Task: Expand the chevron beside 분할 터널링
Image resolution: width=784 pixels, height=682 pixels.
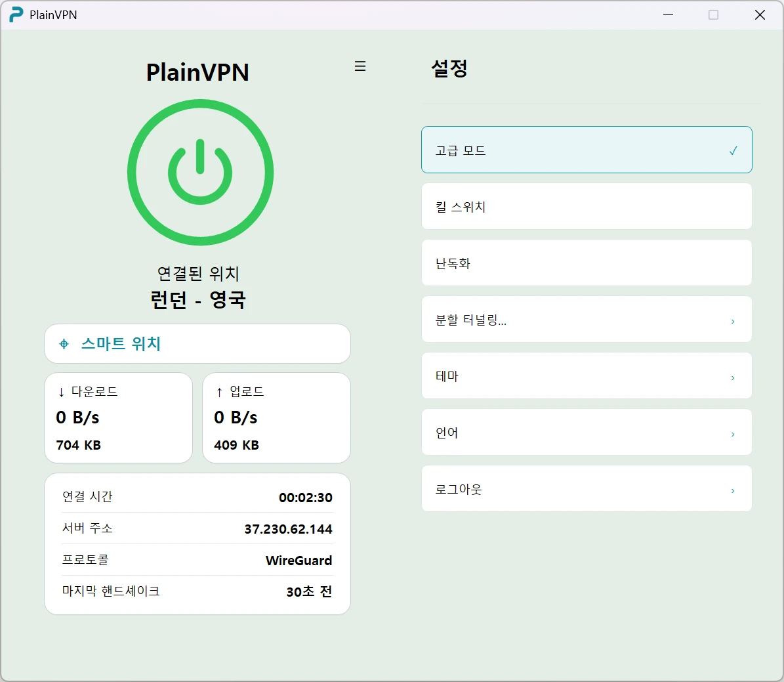Action: coord(733,321)
